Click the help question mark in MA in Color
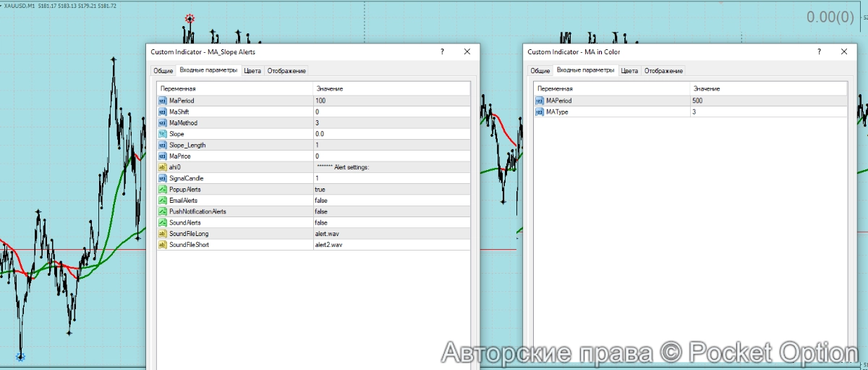 819,52
